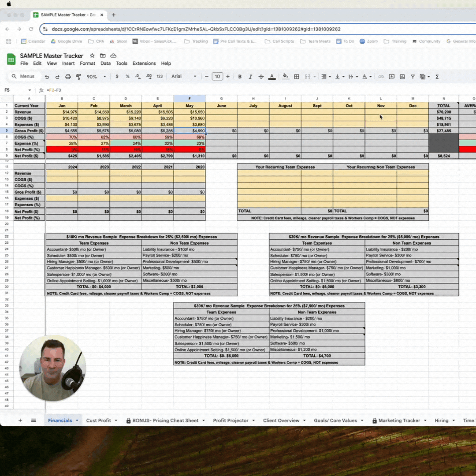Open the fill color picker
Viewport: 476px width, 476px height.
pos(285,77)
